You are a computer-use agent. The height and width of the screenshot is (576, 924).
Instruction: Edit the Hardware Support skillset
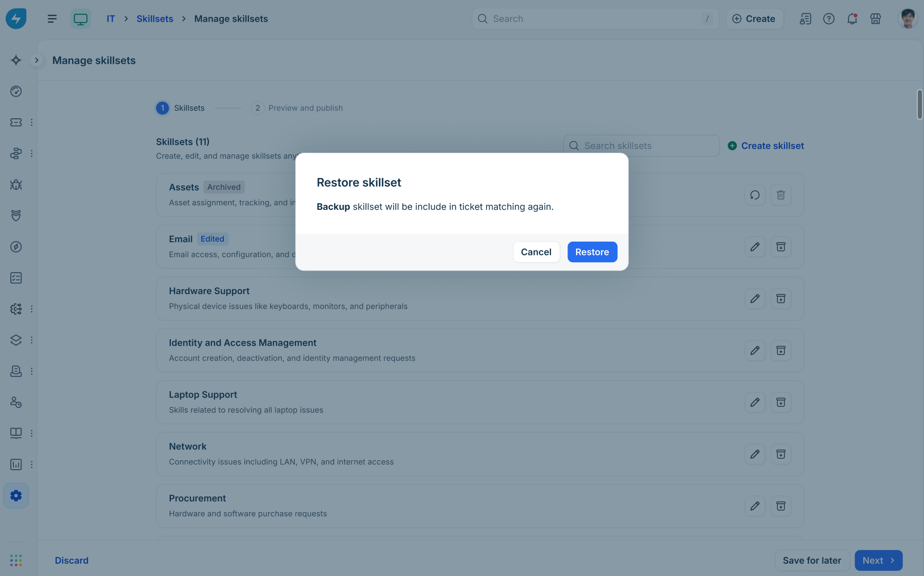click(x=755, y=299)
